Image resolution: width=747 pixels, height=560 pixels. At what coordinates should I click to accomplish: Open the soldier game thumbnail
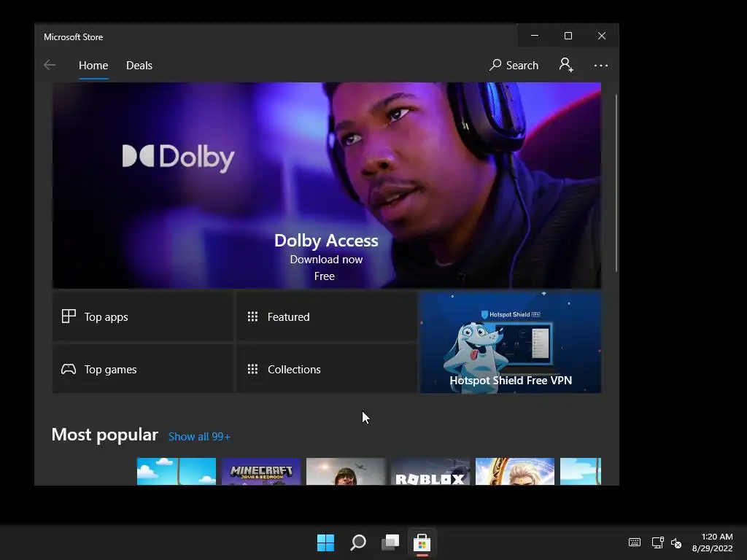pyautogui.click(x=346, y=472)
